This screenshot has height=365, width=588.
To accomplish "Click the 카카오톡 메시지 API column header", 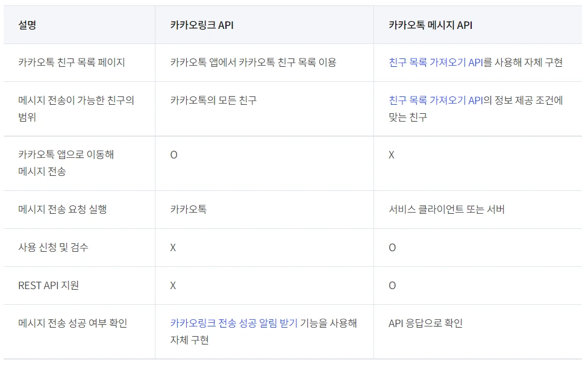I will pyautogui.click(x=430, y=25).
